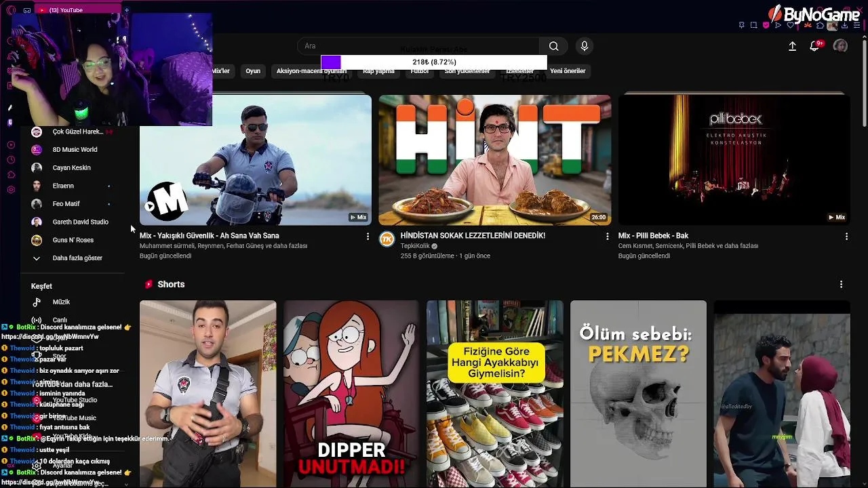Open the Ölüm sebebi: PEKMEZ? short
868x488 pixels.
[x=638, y=394]
